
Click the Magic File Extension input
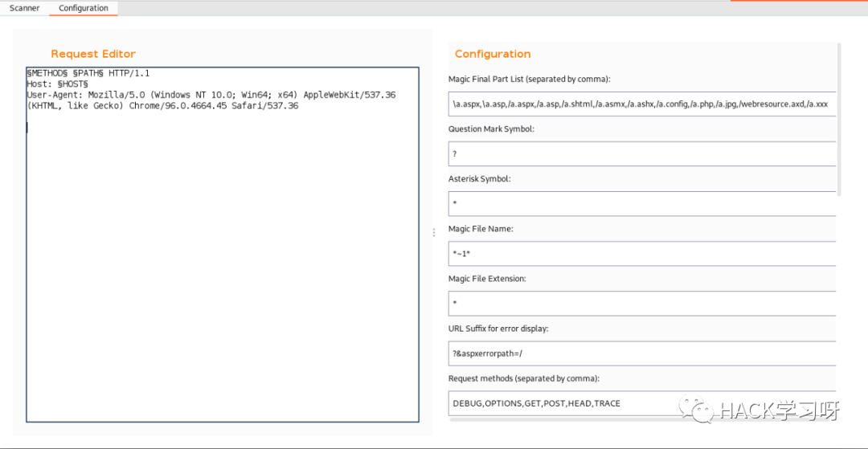click(642, 303)
